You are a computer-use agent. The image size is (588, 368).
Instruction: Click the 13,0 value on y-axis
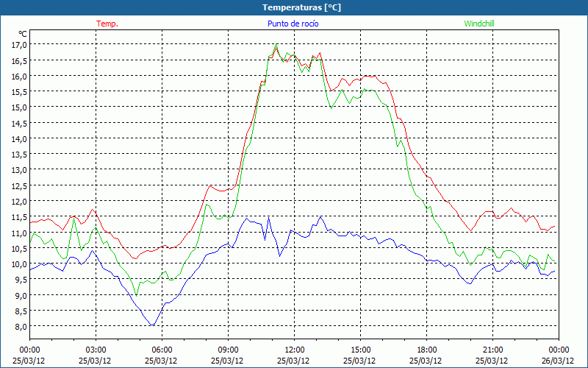point(19,169)
